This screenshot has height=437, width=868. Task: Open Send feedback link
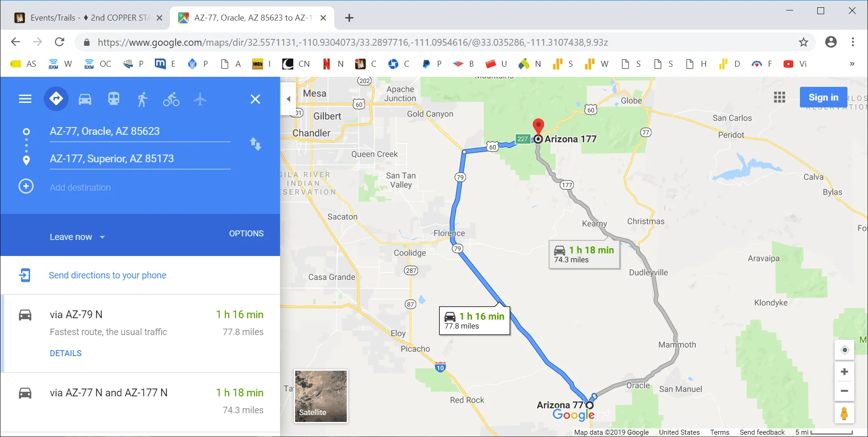762,432
